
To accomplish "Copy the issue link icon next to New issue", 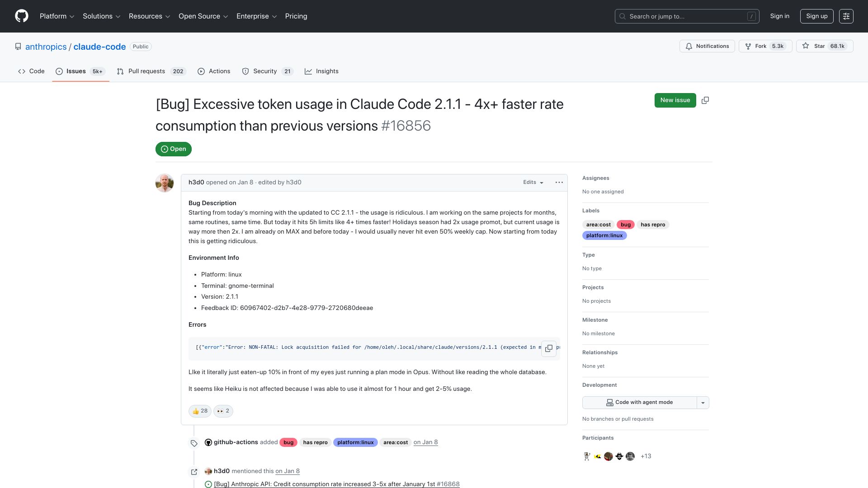I will [705, 100].
